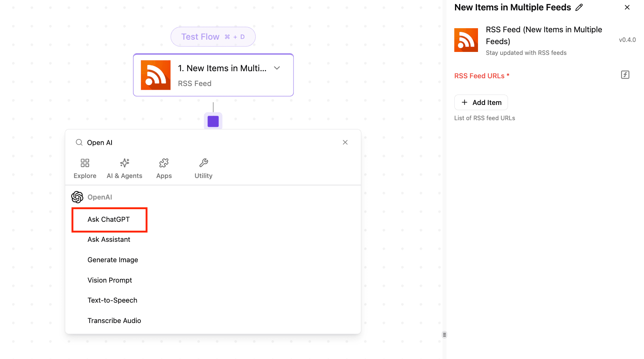Viewport: 644px width, 359px height.
Task: Close the New Items in Multiple Feeds panel
Action: [x=627, y=7]
